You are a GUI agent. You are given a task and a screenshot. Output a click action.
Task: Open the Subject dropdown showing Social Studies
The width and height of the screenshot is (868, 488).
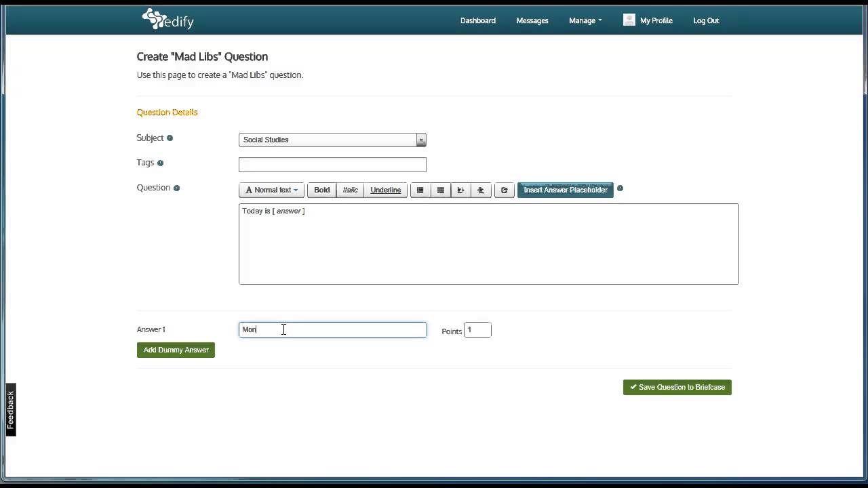point(332,140)
